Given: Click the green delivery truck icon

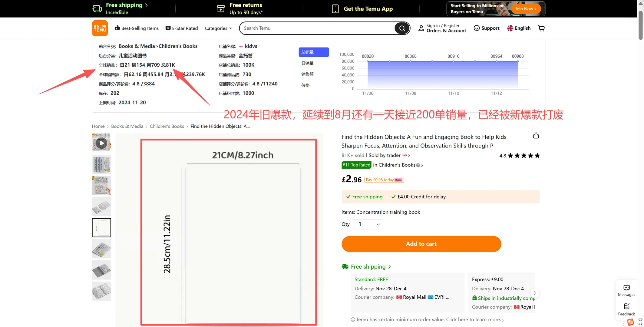Looking at the screenshot, I should coord(345,267).
